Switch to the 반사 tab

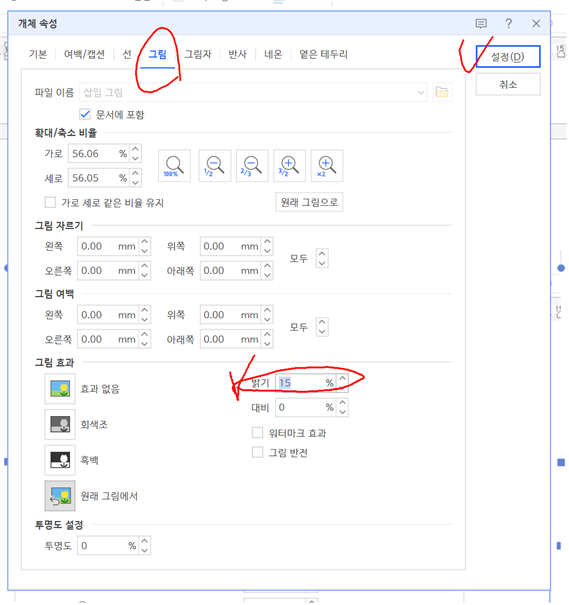(x=237, y=54)
